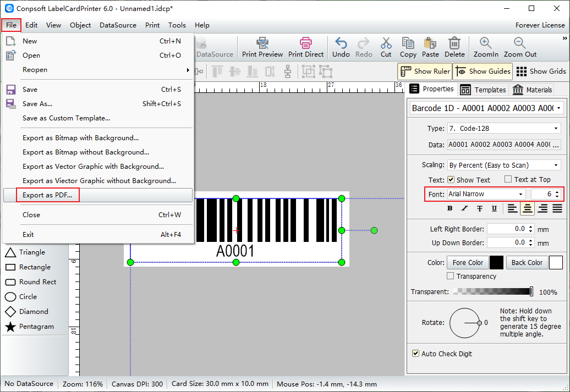The height and width of the screenshot is (392, 570).
Task: Select Export as Bitmap with Background
Action: tap(98, 138)
